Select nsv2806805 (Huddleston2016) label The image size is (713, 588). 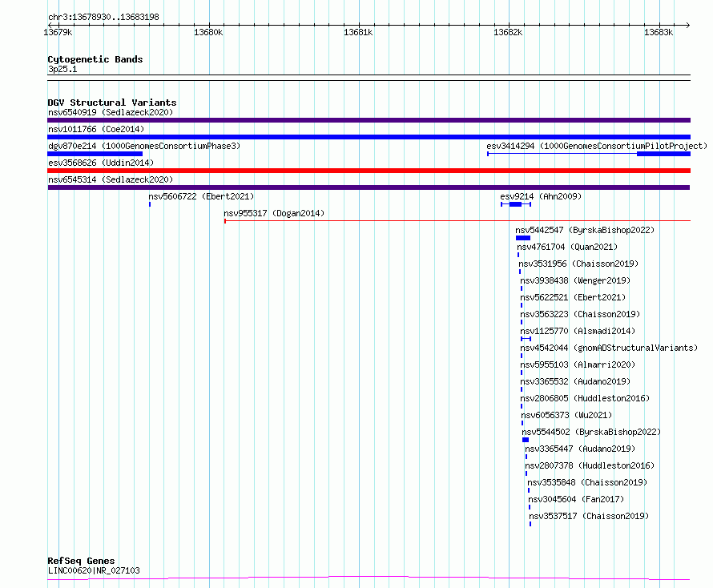pyautogui.click(x=585, y=398)
